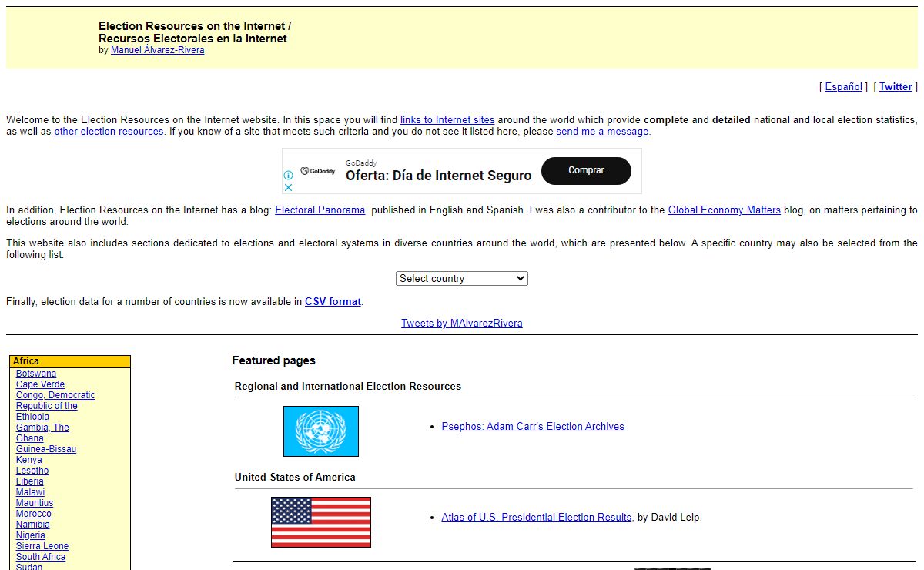Switch the site to Español
Image resolution: width=924 pixels, height=570 pixels.
[x=843, y=87]
